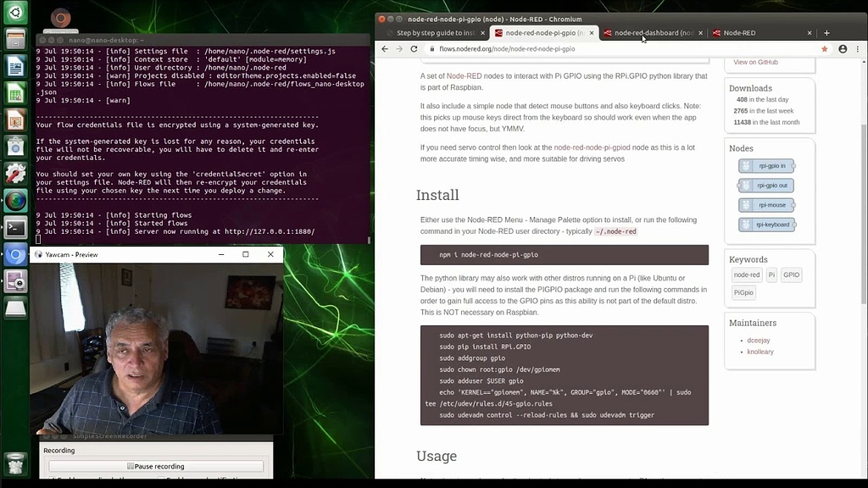
Task: Click the rpi-keyboard node
Action: coord(765,224)
